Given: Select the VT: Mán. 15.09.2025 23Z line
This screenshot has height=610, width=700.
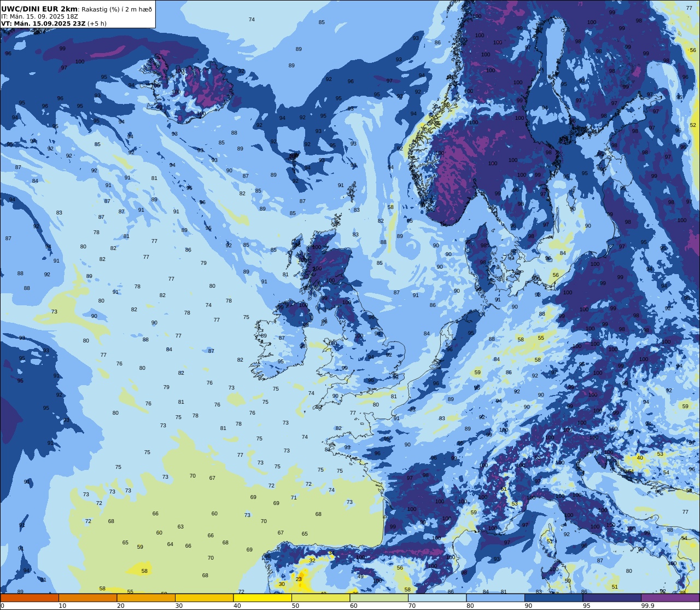Looking at the screenshot, I should [x=43, y=24].
